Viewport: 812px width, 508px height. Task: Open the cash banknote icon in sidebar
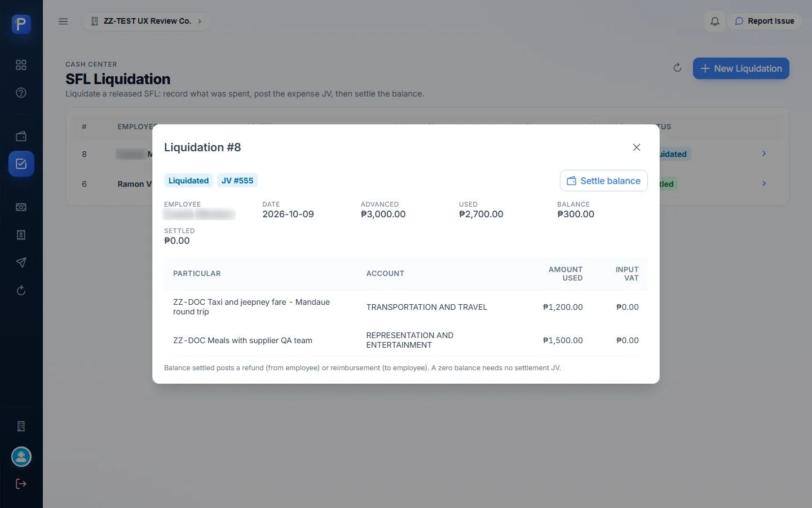pyautogui.click(x=21, y=207)
